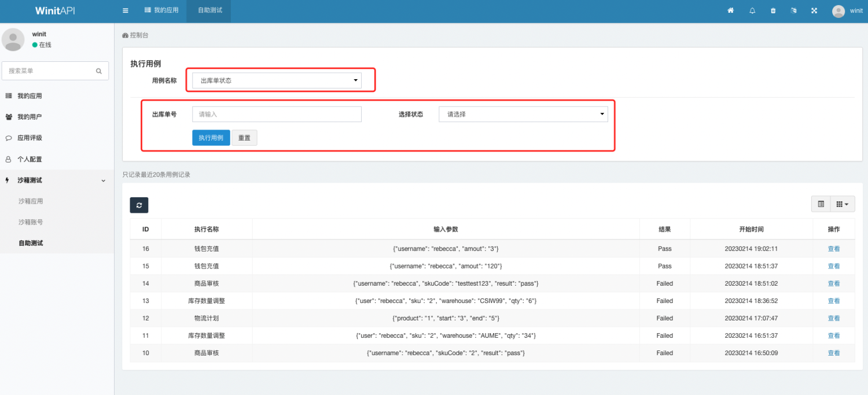Switch to the 我的应用 tab
The height and width of the screenshot is (395, 868).
[x=161, y=11]
